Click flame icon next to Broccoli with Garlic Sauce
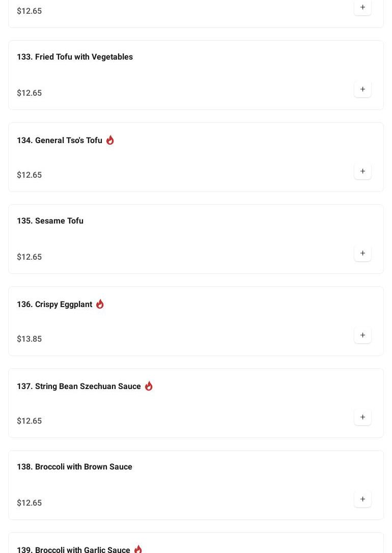The width and height of the screenshot is (392, 553). (x=138, y=549)
